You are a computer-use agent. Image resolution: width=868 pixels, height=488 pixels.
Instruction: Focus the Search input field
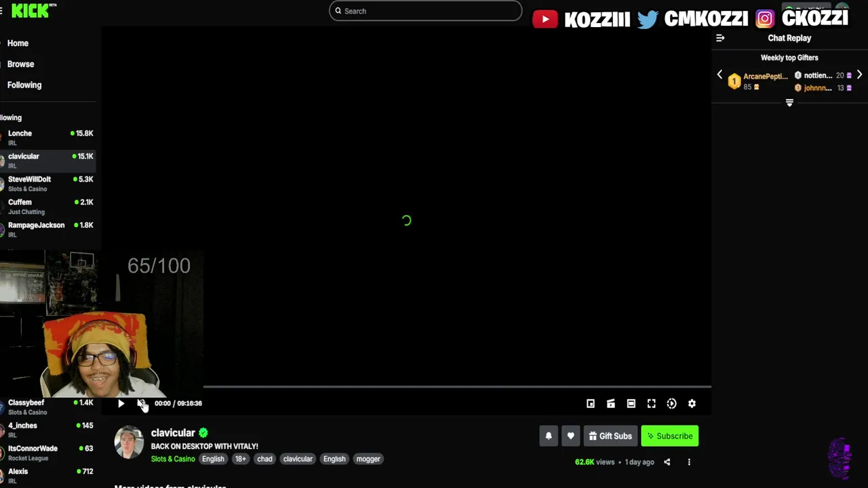[426, 11]
